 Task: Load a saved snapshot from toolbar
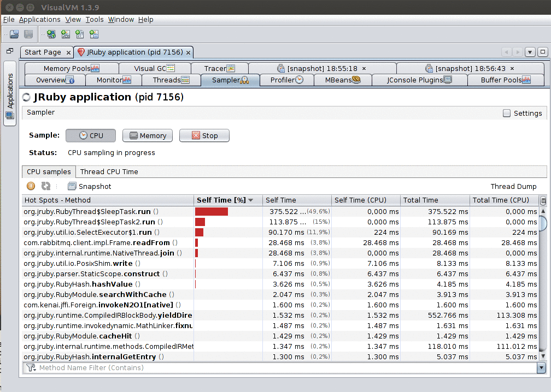pyautogui.click(x=14, y=34)
